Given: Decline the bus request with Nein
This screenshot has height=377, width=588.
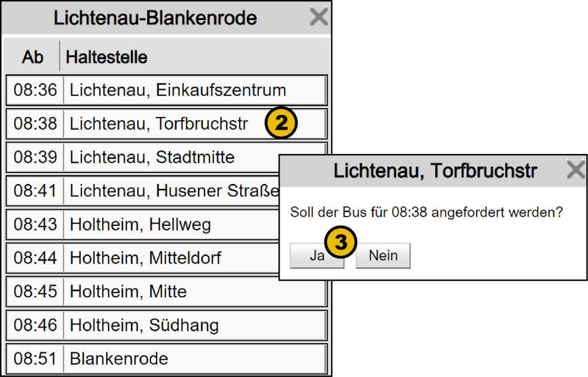Looking at the screenshot, I should pos(383,256).
